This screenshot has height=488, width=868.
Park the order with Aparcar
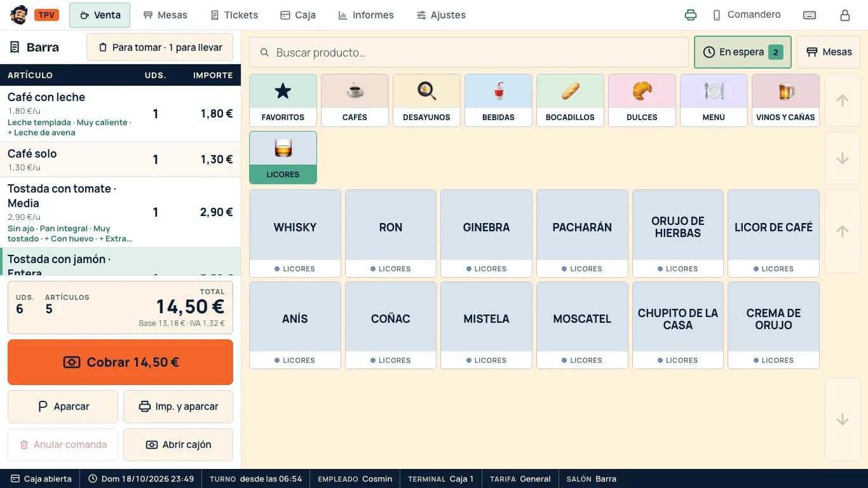tap(63, 407)
